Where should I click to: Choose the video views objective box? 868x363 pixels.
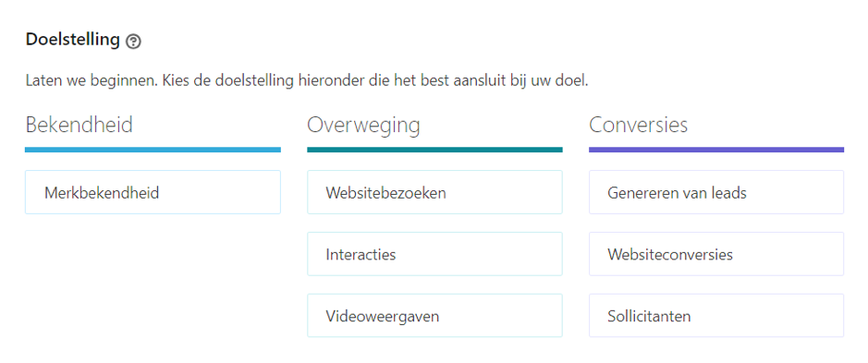coord(434,315)
